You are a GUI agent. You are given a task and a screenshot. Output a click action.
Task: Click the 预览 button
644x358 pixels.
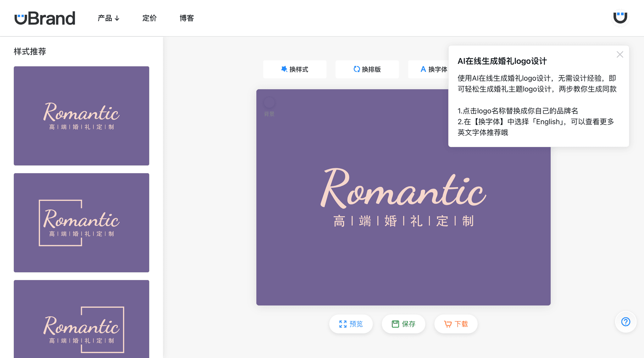[x=351, y=324]
